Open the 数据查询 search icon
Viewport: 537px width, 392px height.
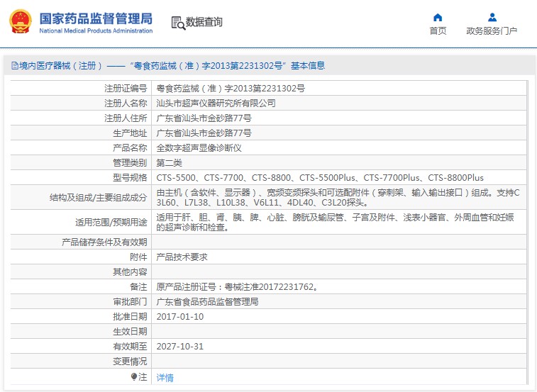(178, 23)
